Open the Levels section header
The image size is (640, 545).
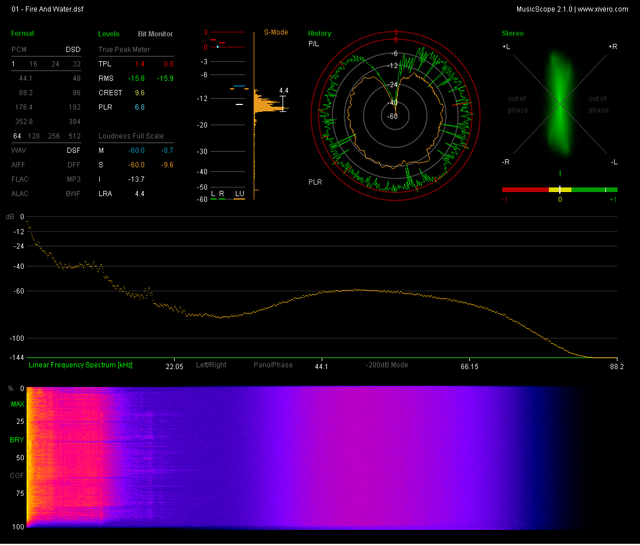[x=109, y=34]
